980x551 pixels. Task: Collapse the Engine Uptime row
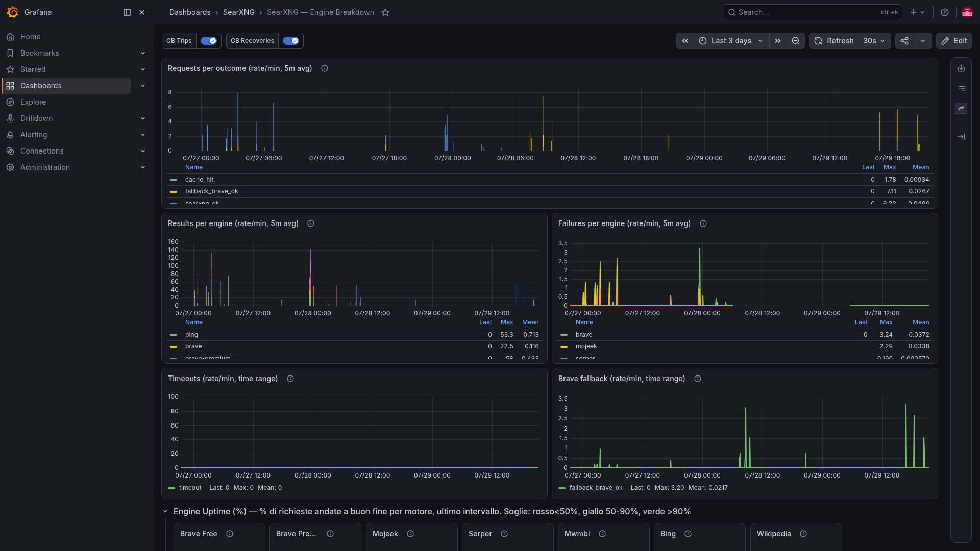(x=165, y=511)
